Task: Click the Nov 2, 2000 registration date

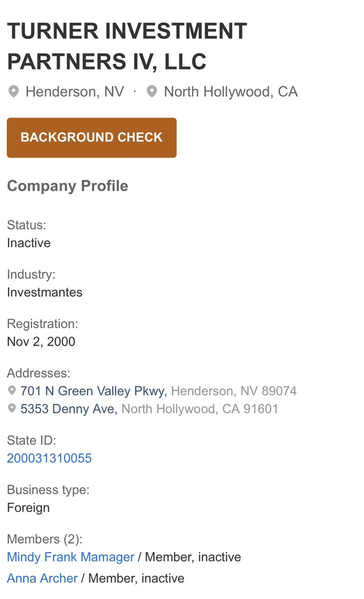Action: tap(41, 342)
